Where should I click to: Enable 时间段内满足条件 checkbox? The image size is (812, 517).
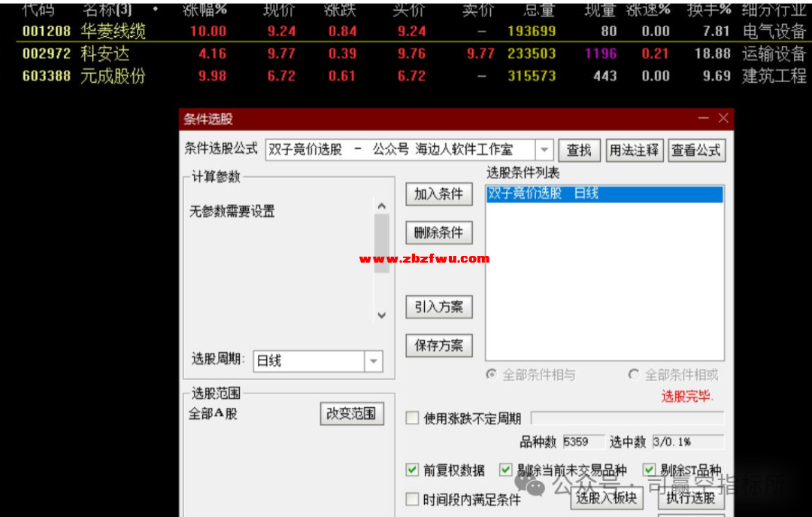[412, 500]
